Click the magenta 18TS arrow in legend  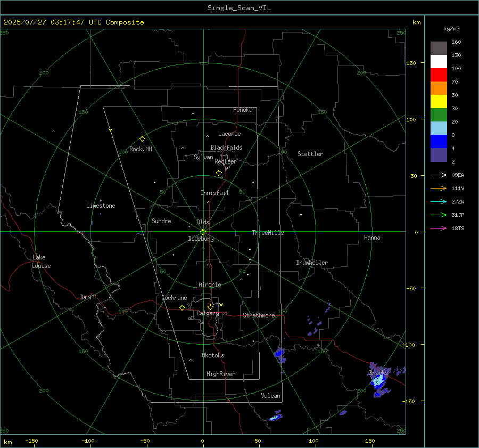pyautogui.click(x=439, y=228)
